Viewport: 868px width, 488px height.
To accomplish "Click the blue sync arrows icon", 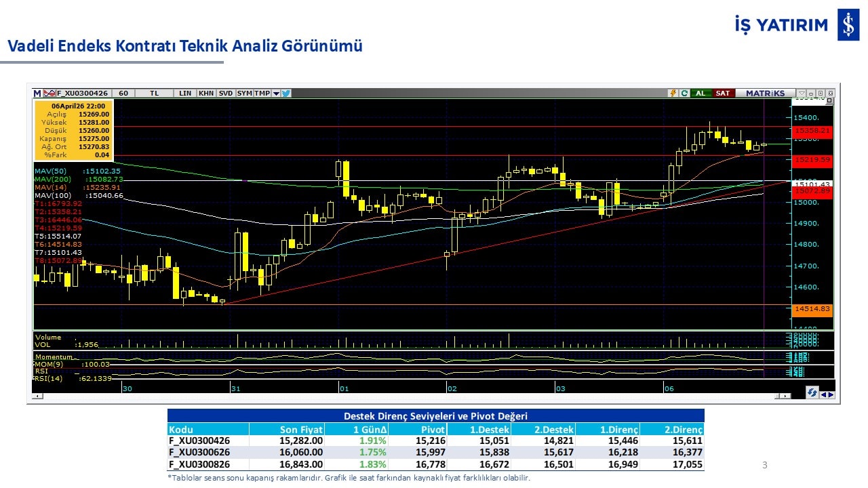I will click(x=811, y=393).
